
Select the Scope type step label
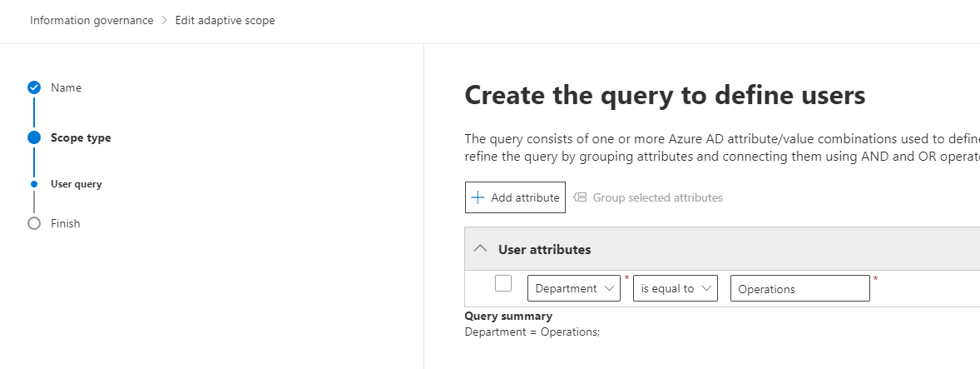coord(81,138)
